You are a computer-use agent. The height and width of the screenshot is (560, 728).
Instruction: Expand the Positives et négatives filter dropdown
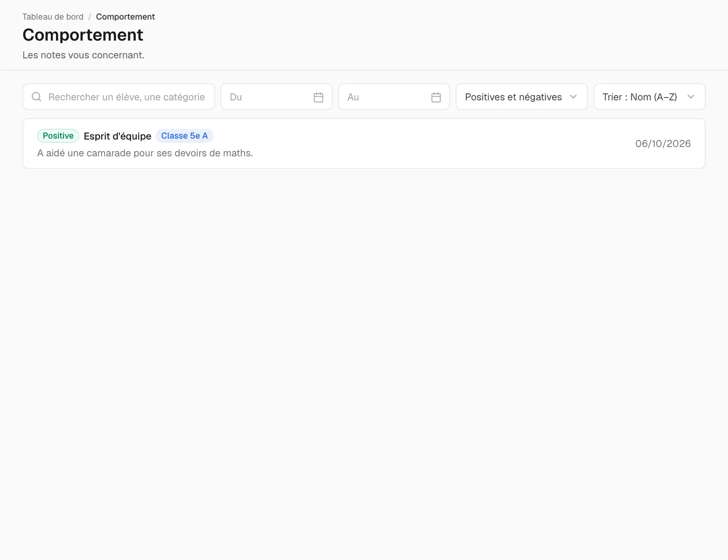522,97
